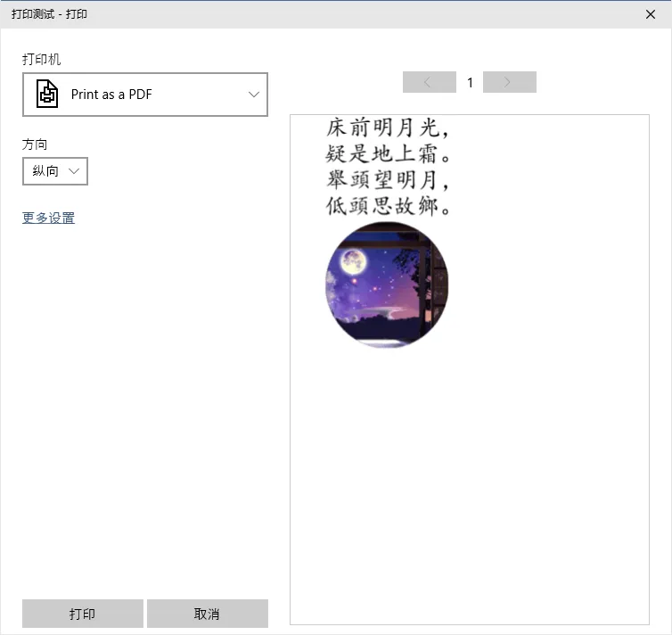672x635 pixels.
Task: Click the page number 1 indicator
Action: tap(470, 82)
